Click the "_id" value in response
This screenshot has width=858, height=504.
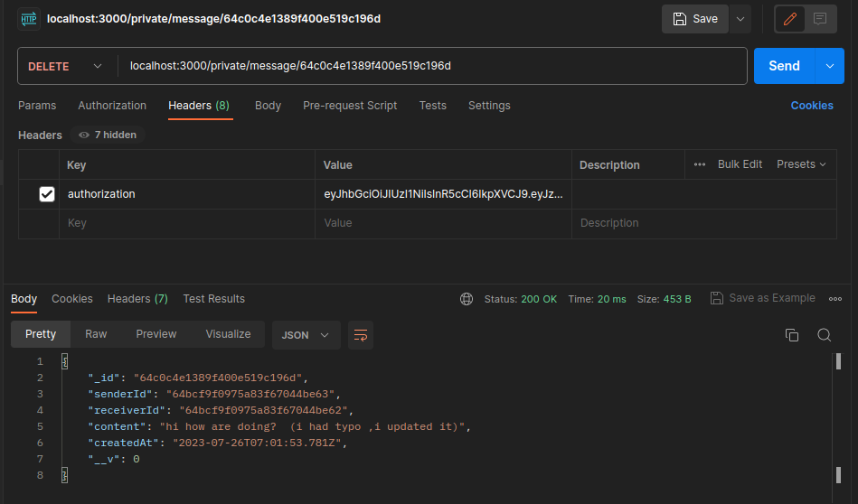tap(218, 378)
